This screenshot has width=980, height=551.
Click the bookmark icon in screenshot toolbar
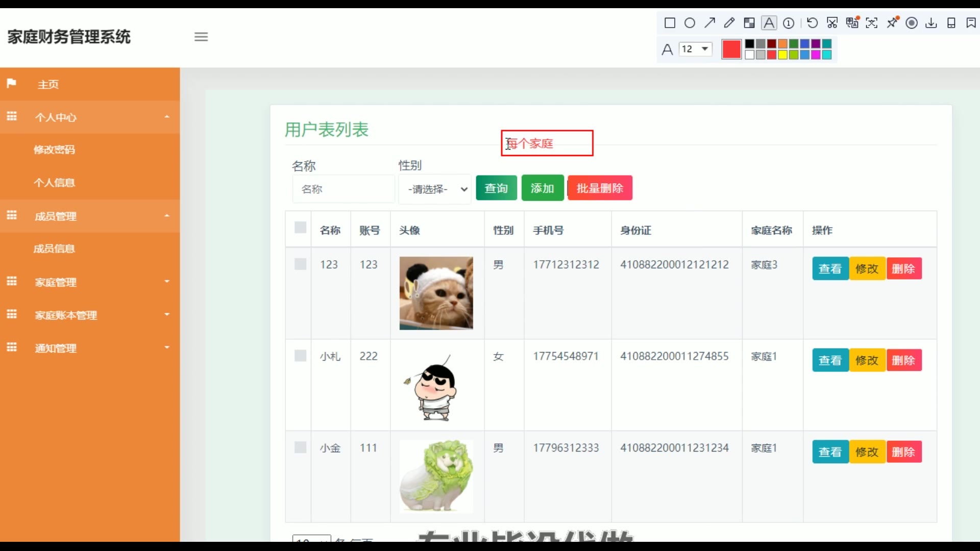pyautogui.click(x=971, y=23)
